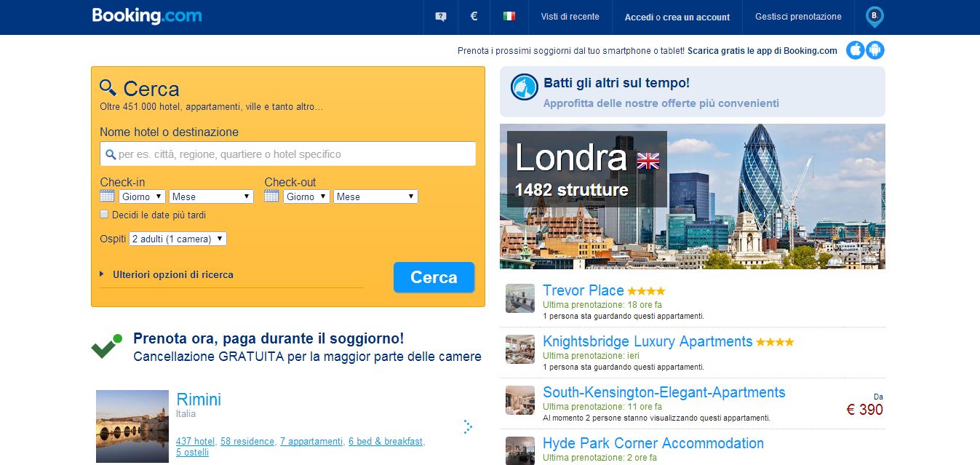The height and width of the screenshot is (465, 980).
Task: Click the blue Cerca search button
Action: pos(434,277)
